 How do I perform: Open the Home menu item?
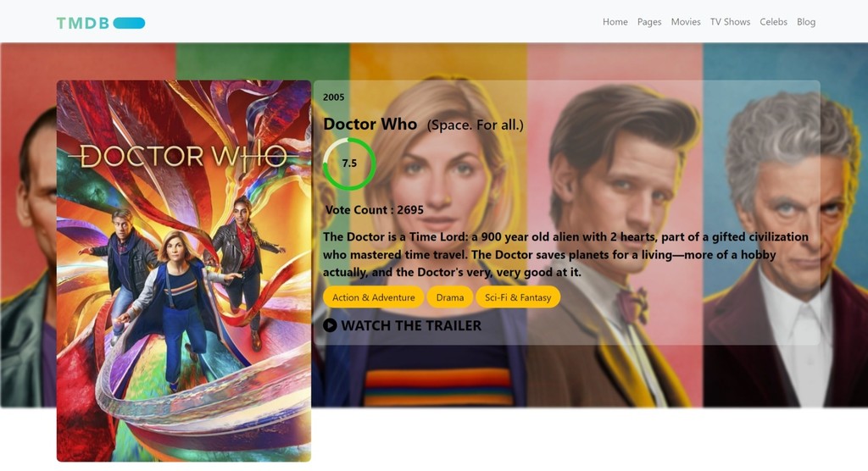(615, 22)
